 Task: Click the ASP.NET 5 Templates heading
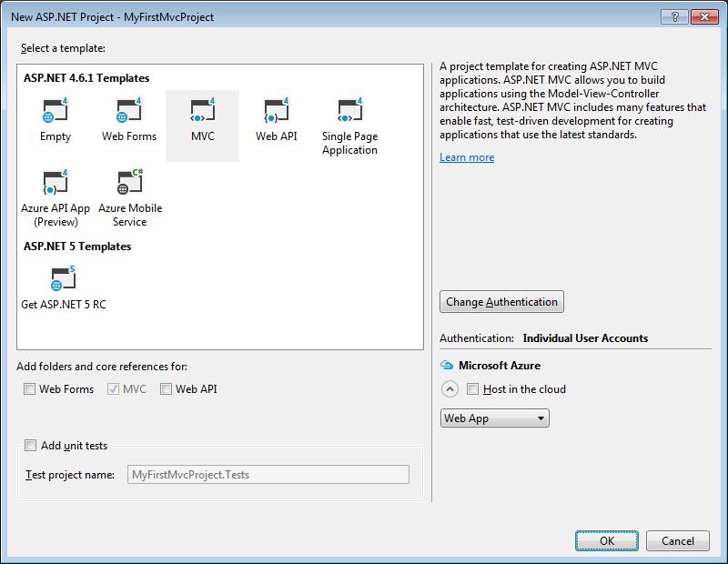(x=77, y=247)
